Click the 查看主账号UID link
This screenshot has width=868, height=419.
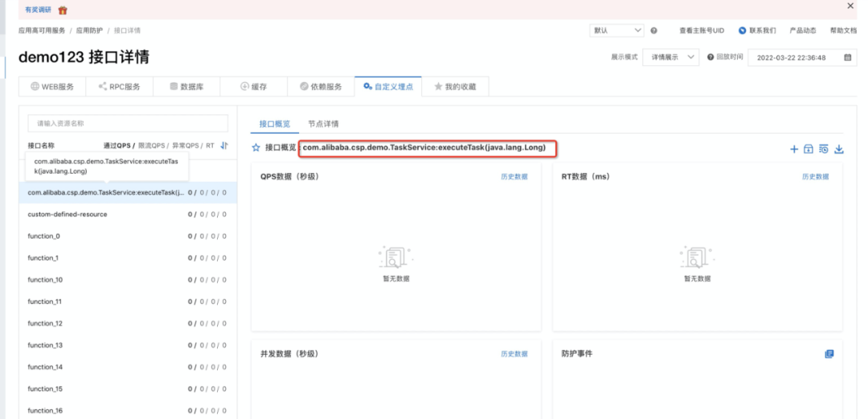(x=701, y=31)
